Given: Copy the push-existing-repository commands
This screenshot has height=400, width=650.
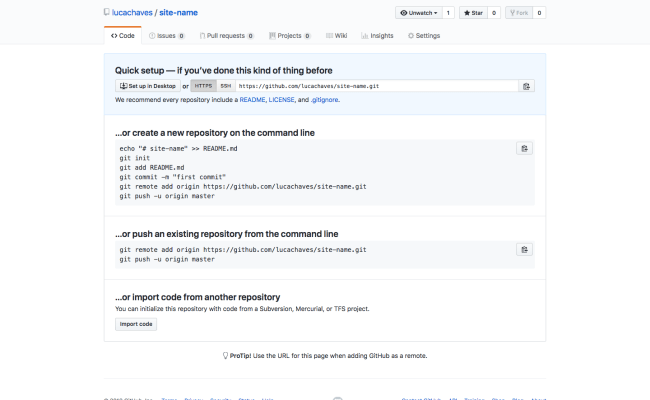Looking at the screenshot, I should point(524,250).
